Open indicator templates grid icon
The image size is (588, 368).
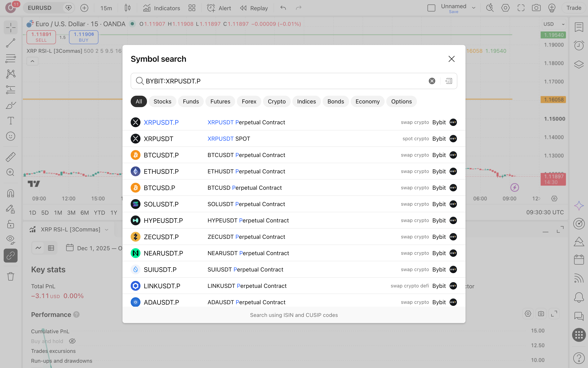192,8
